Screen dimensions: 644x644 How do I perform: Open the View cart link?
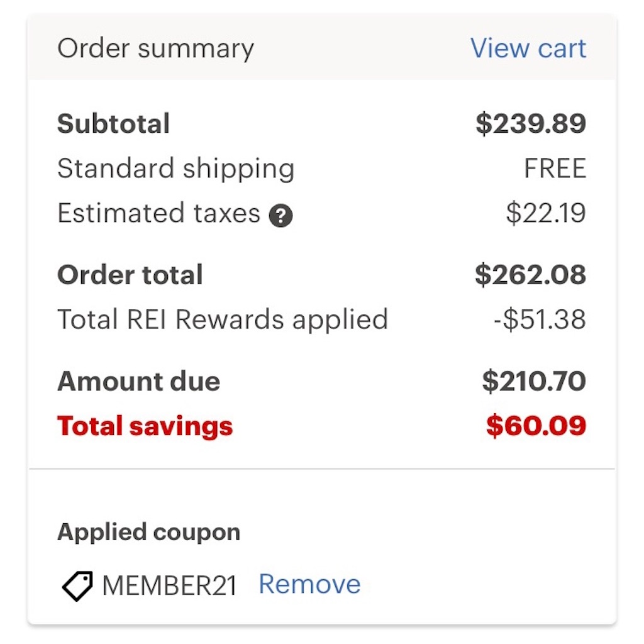click(x=528, y=48)
